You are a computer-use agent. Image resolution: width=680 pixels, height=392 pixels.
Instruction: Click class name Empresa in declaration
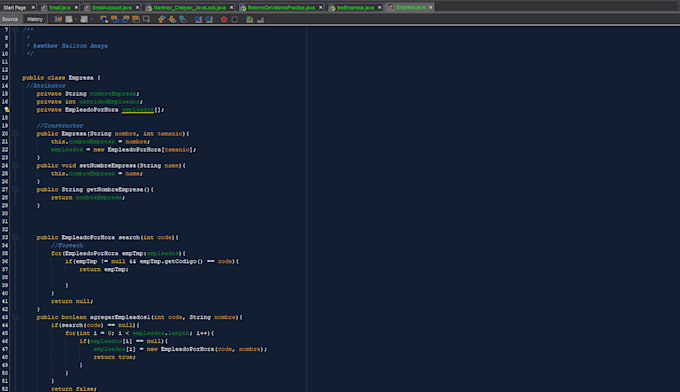coord(81,78)
